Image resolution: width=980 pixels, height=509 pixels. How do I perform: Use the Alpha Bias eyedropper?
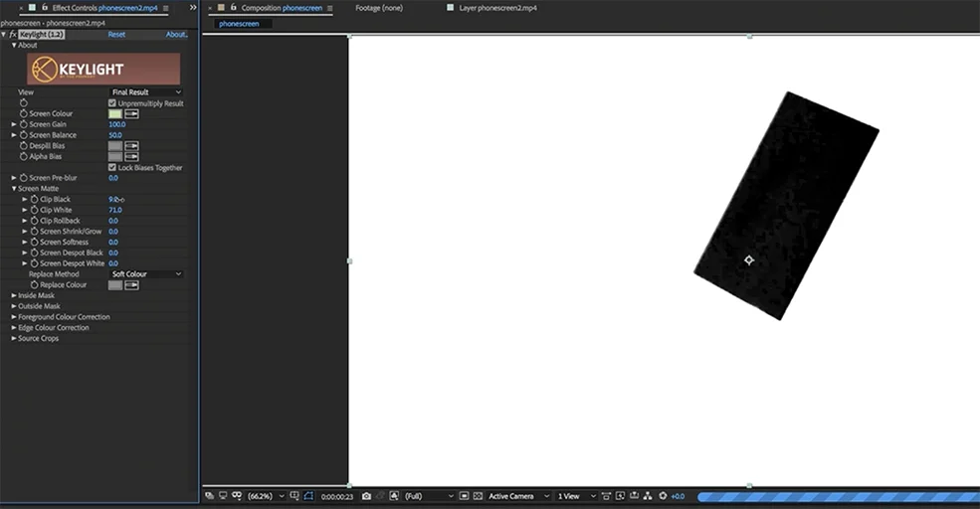tap(132, 156)
